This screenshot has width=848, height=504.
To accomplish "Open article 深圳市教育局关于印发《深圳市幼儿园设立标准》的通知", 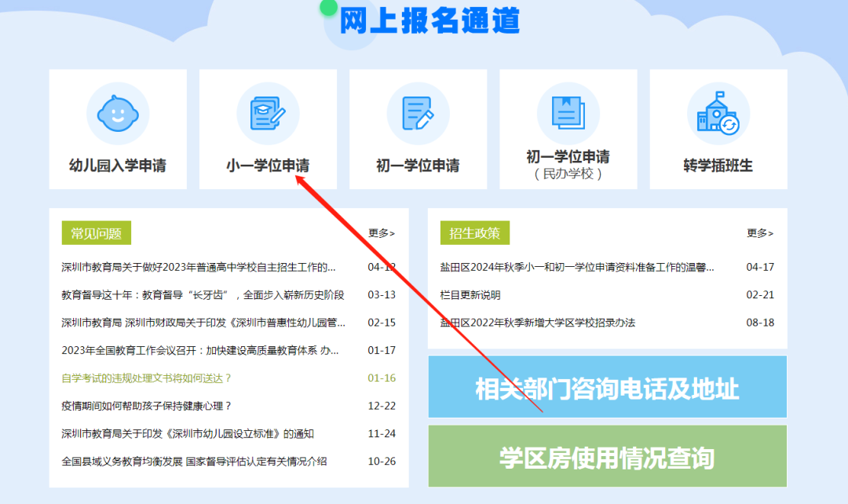I will [x=188, y=433].
